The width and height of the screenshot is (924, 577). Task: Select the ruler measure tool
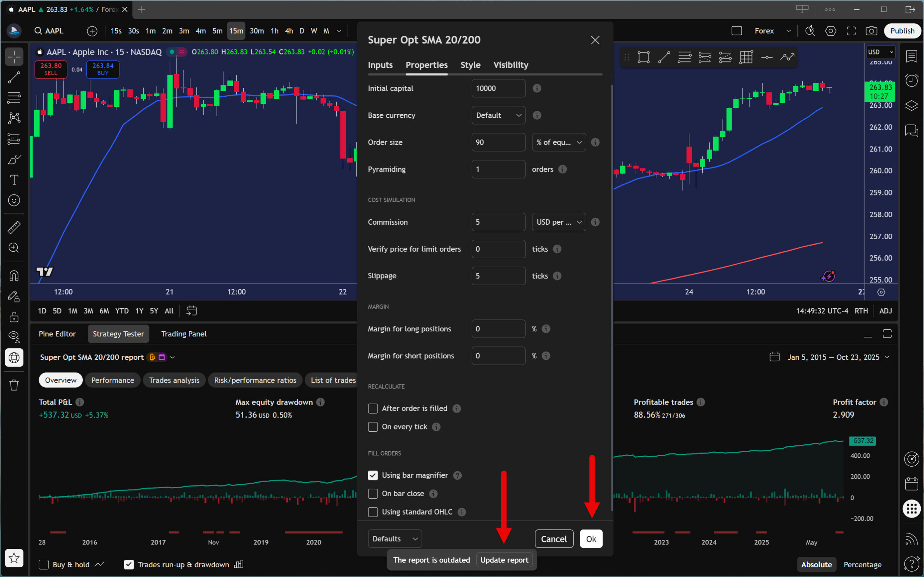pyautogui.click(x=14, y=228)
